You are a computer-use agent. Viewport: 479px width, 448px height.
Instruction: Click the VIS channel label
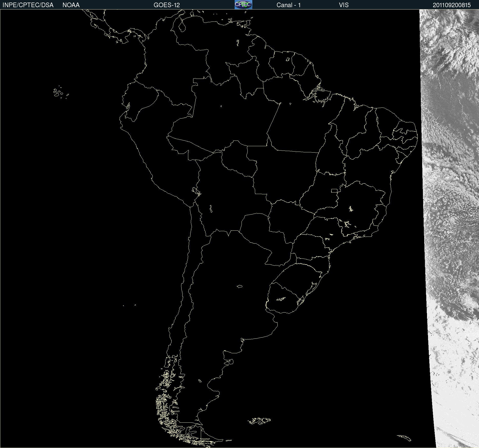click(x=344, y=5)
